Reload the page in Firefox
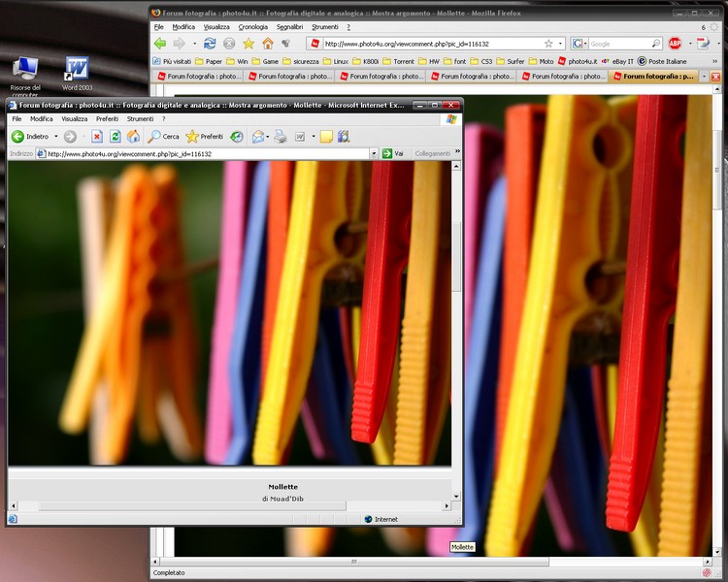 pos(210,44)
